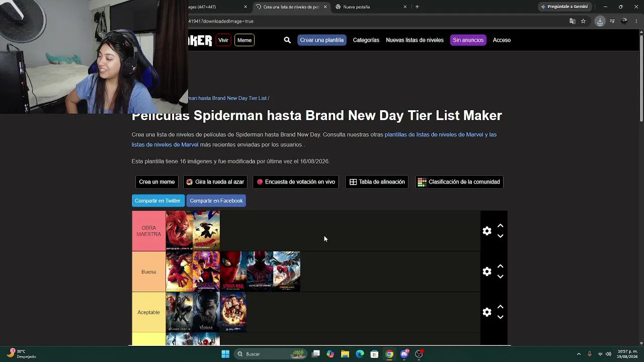Click the Chrome taskbar icon
This screenshot has width=644, height=362.
[x=389, y=354]
